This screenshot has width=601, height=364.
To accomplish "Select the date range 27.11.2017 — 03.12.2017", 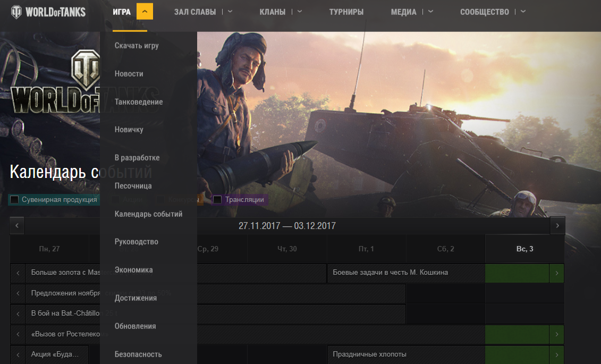I will click(287, 226).
